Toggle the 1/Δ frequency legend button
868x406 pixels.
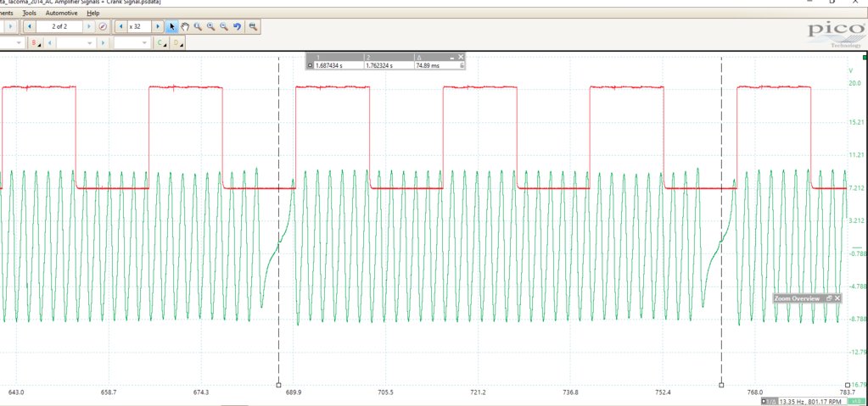click(x=770, y=401)
